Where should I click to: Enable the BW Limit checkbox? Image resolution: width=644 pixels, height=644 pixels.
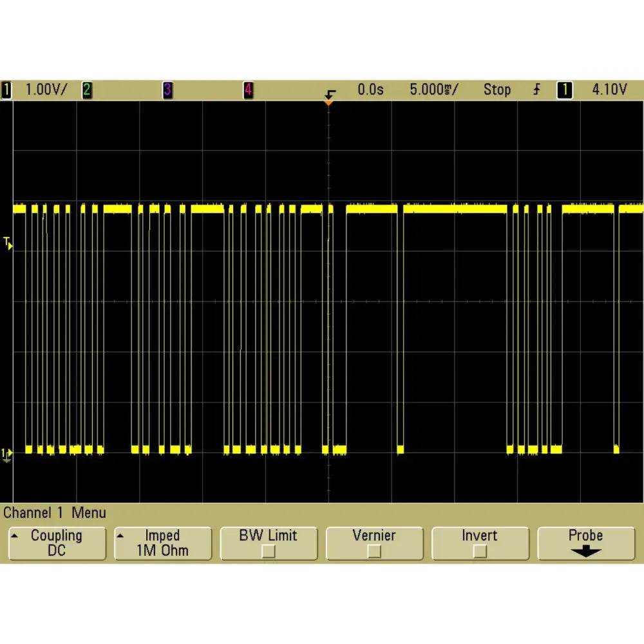coord(268,551)
